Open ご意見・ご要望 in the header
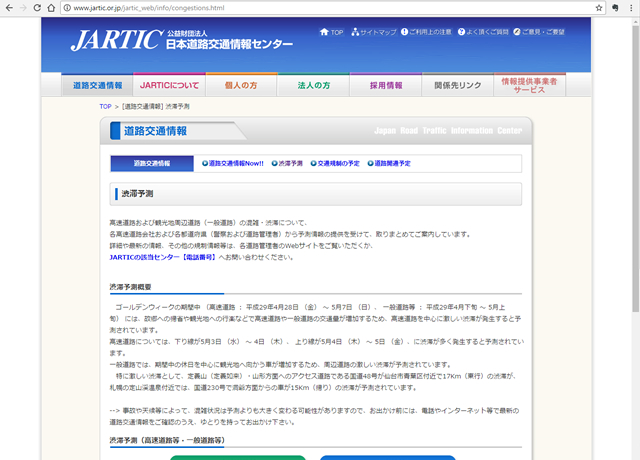Screen dimensions: 640x460 click(539, 32)
